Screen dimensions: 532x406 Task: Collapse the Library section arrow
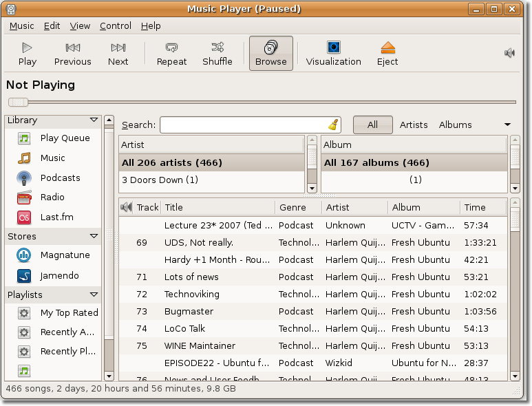(94, 120)
